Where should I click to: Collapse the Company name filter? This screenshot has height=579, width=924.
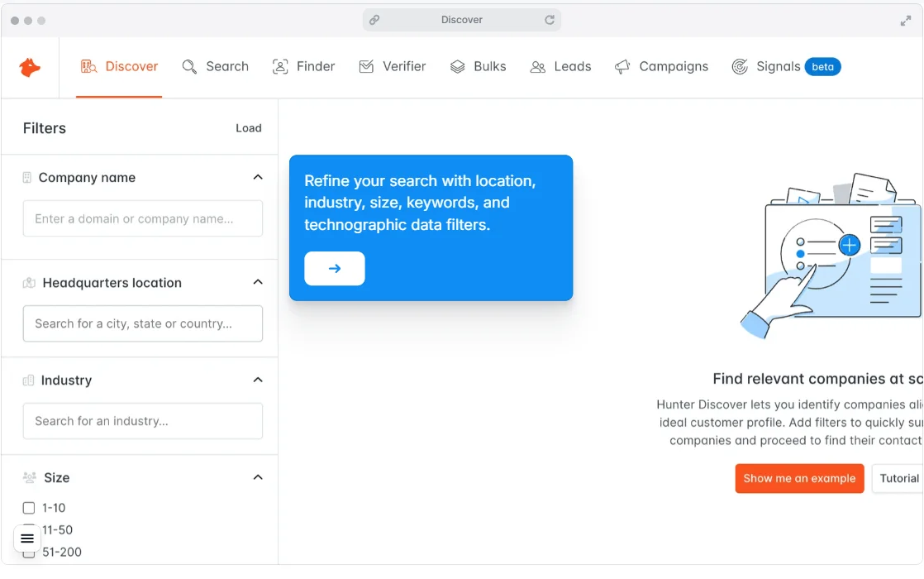258,178
